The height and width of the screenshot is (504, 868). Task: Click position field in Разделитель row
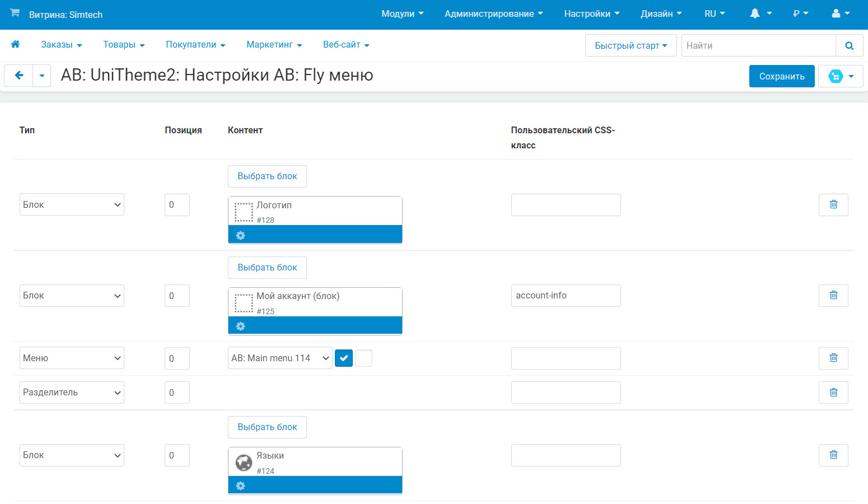coord(177,393)
